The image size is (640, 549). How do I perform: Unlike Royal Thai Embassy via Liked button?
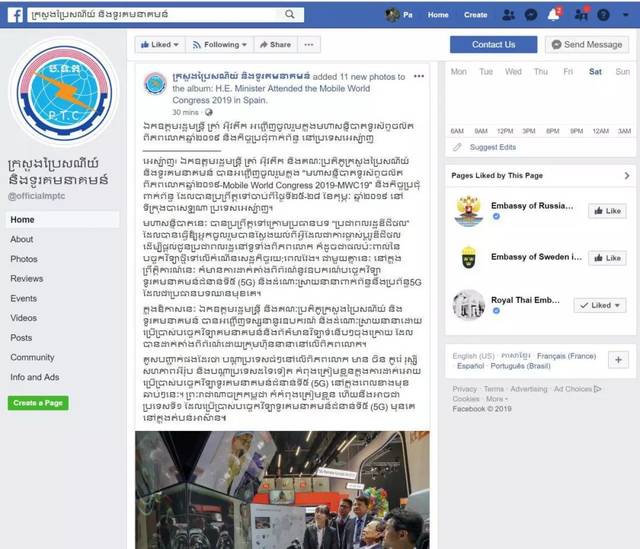600,305
